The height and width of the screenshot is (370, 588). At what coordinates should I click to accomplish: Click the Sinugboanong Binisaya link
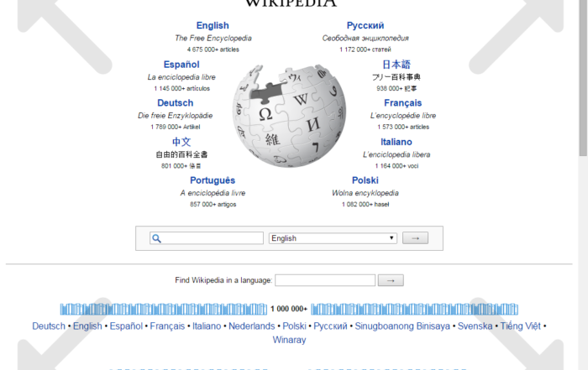[402, 326]
